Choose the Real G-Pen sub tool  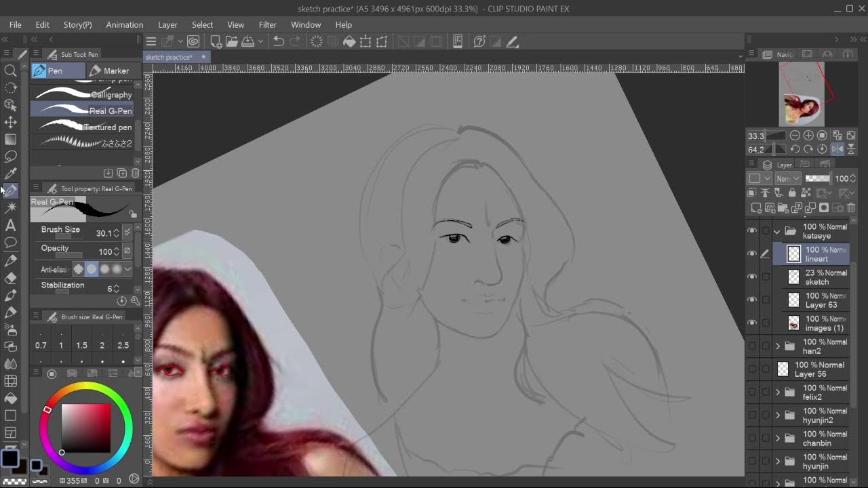point(82,110)
